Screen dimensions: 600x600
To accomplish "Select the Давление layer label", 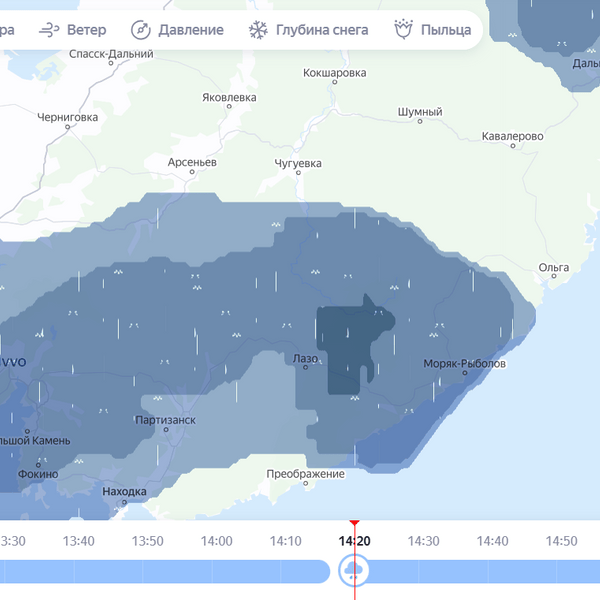I will [x=190, y=30].
